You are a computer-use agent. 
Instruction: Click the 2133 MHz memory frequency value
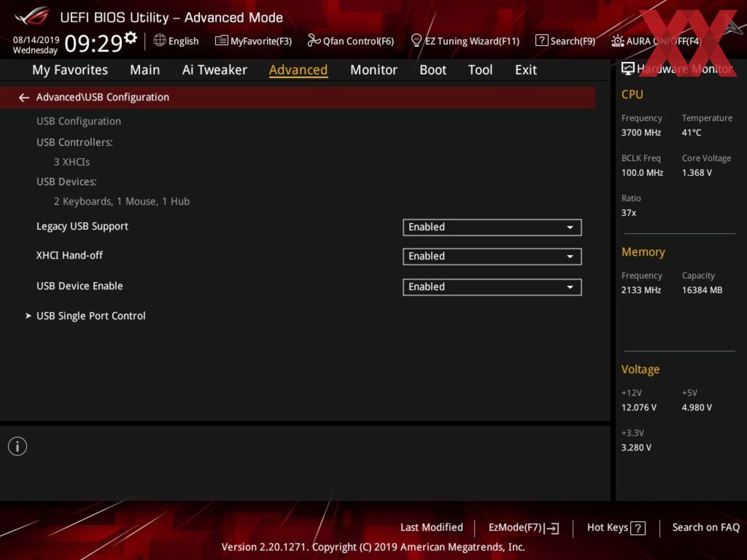click(x=641, y=290)
